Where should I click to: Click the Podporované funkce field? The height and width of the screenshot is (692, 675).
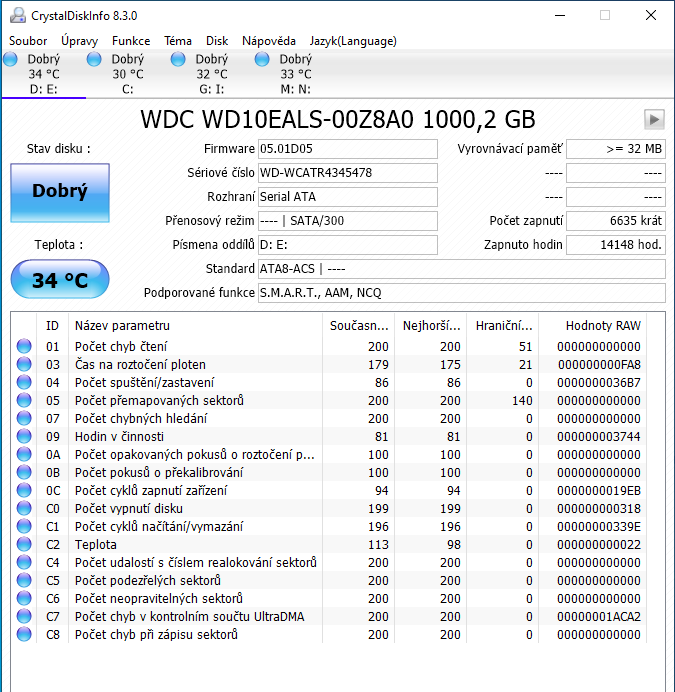click(462, 293)
